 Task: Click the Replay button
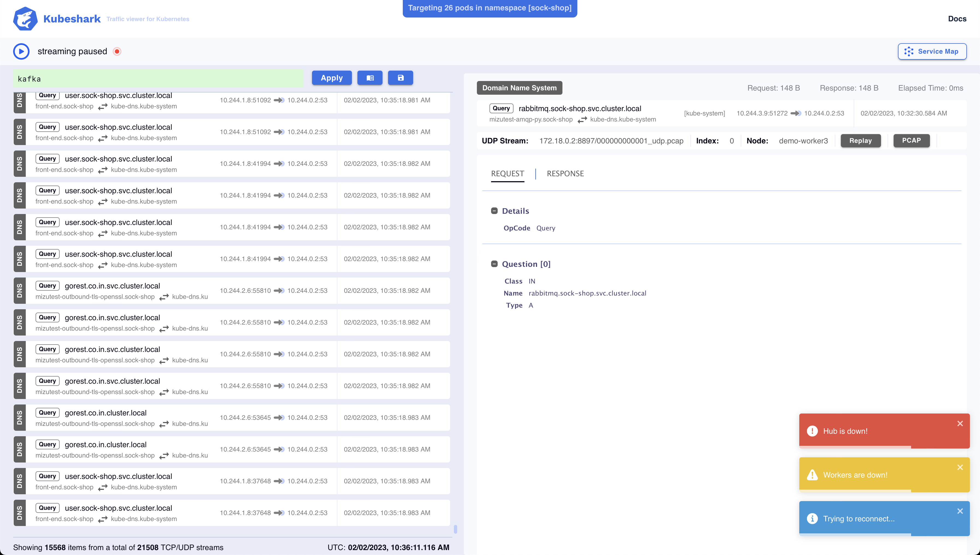click(x=861, y=141)
